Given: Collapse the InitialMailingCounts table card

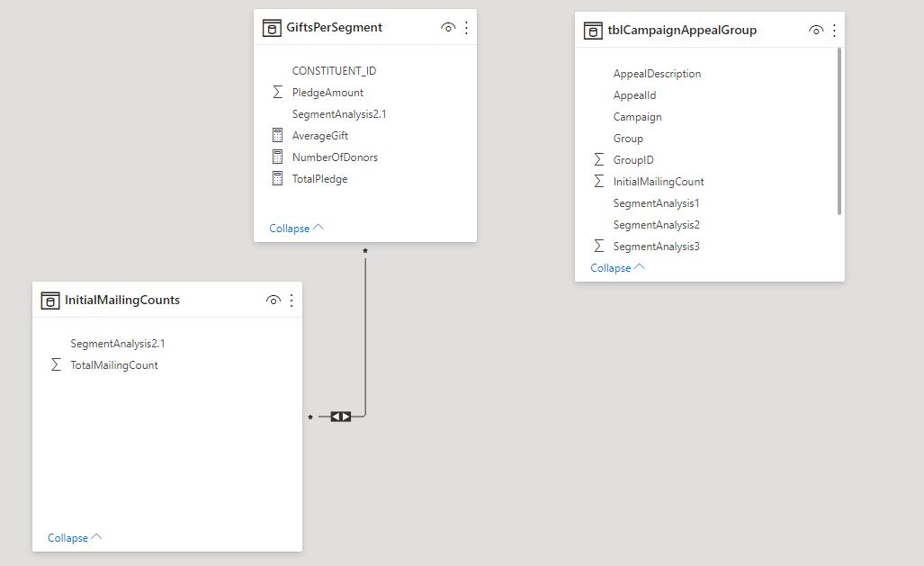Looking at the screenshot, I should click(x=75, y=538).
